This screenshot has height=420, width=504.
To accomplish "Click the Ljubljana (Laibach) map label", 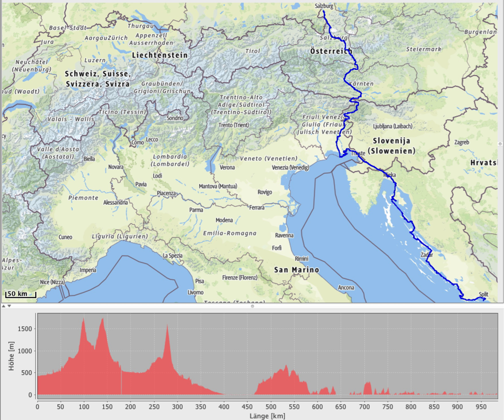I will tap(393, 126).
